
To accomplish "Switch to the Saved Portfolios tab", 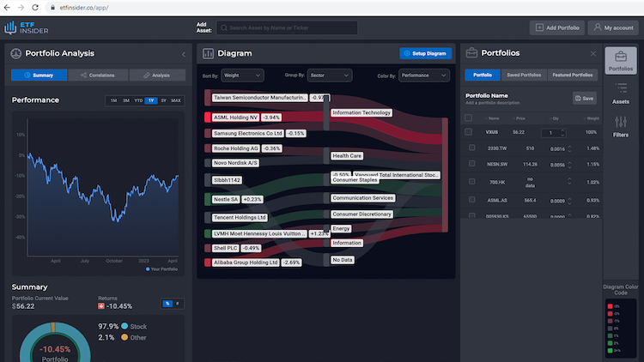I will [524, 75].
